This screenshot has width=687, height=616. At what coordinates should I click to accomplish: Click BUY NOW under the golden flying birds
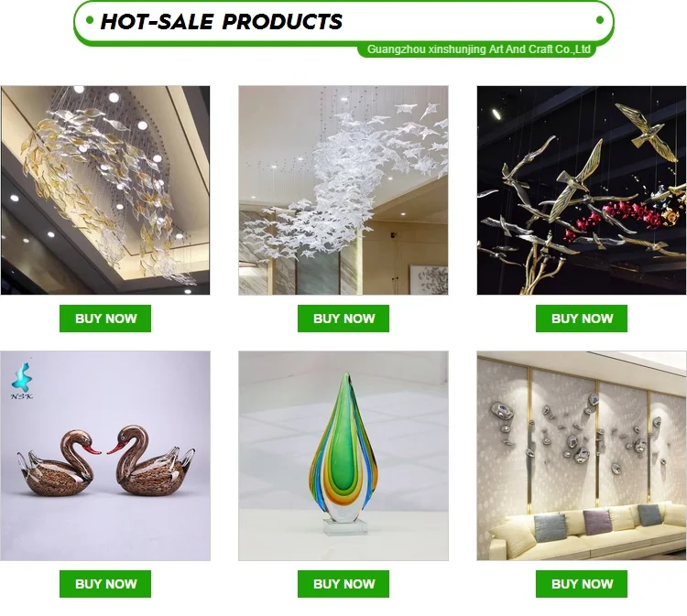tap(582, 319)
